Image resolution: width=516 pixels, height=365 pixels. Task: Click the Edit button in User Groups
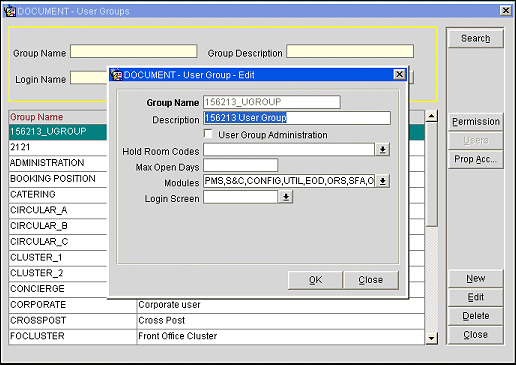click(x=475, y=297)
